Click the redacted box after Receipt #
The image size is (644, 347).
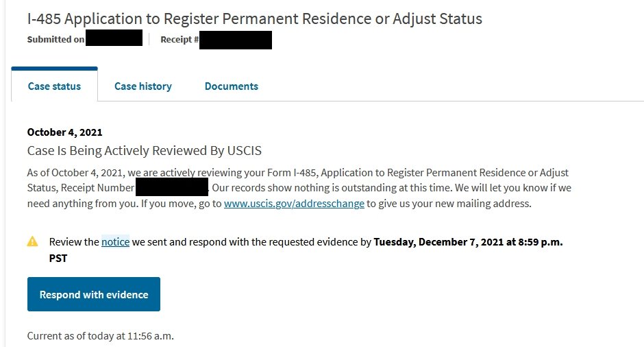pyautogui.click(x=236, y=40)
